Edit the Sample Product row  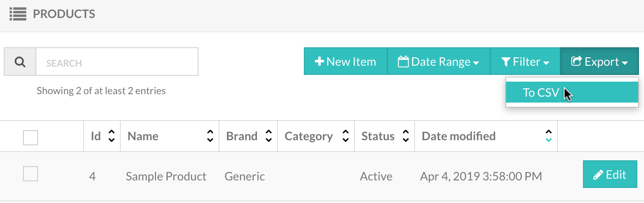[x=610, y=175]
